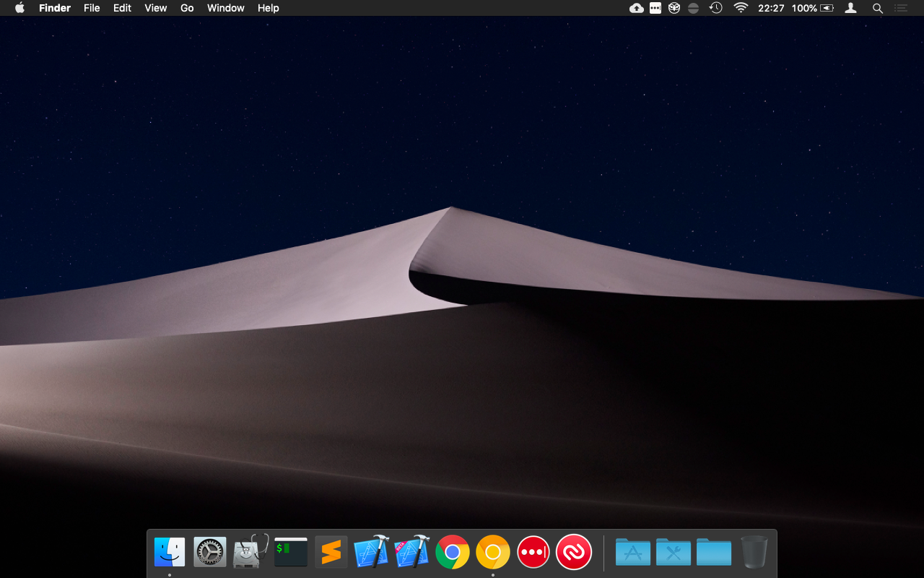Viewport: 924px width, 578px height.
Task: Open Disk Utility from the Dock
Action: tap(250, 553)
